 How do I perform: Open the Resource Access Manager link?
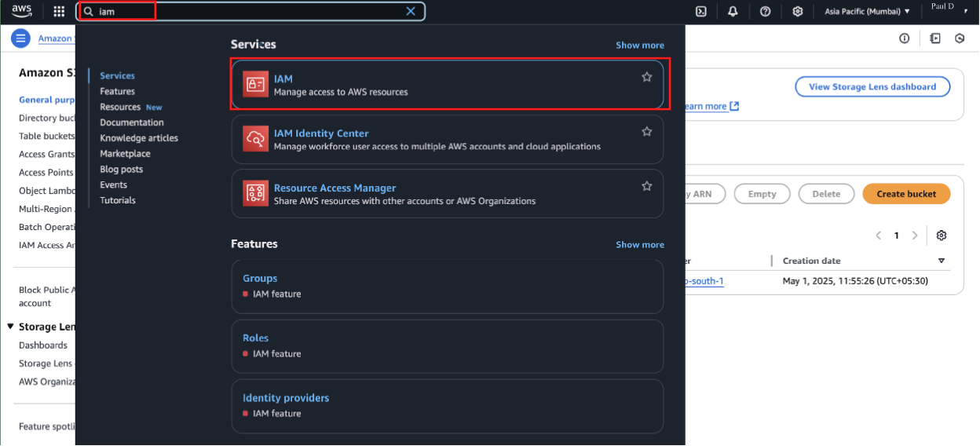coord(335,188)
